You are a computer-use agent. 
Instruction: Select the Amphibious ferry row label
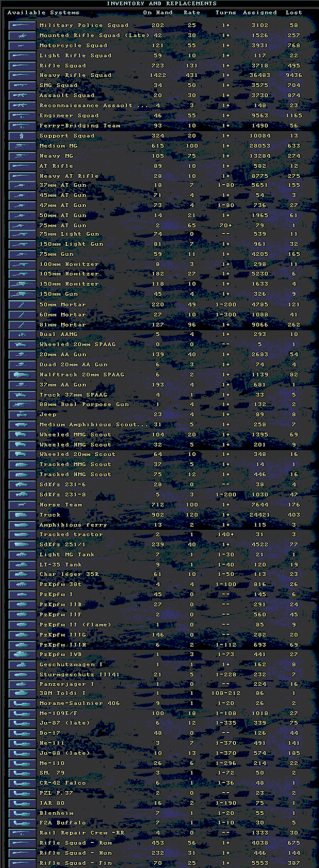click(73, 525)
